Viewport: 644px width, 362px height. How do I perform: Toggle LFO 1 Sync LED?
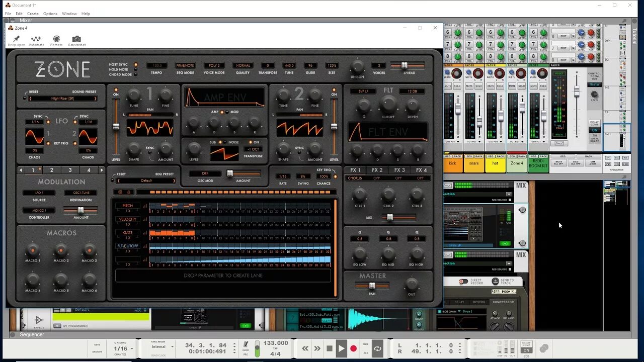[48, 122]
